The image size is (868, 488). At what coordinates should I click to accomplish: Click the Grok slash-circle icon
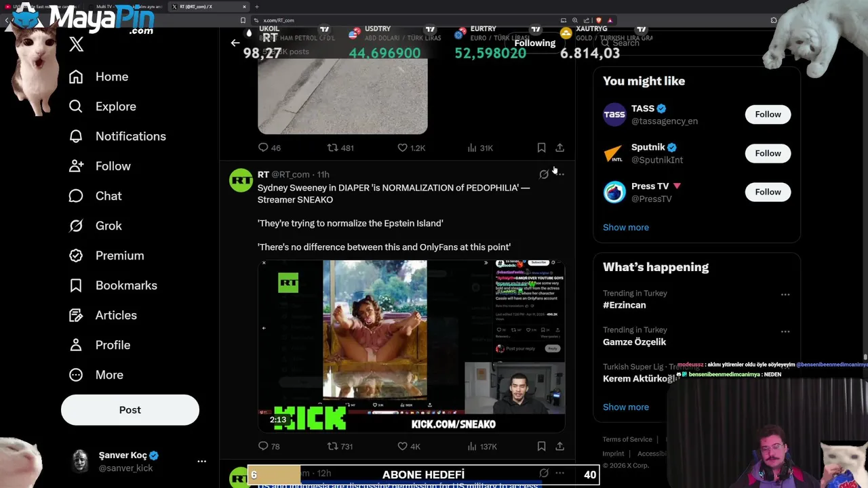(x=76, y=226)
